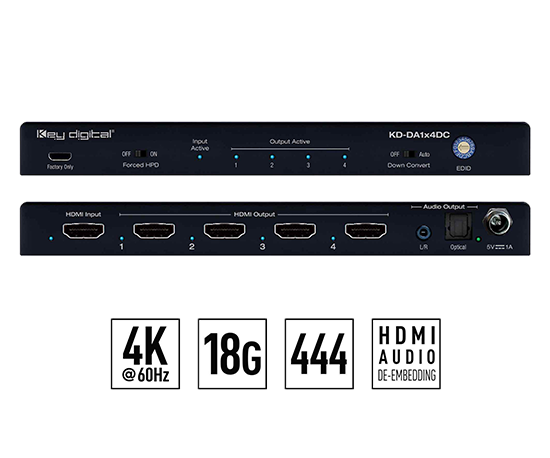Click the rear LED above output number 2

point(192,238)
